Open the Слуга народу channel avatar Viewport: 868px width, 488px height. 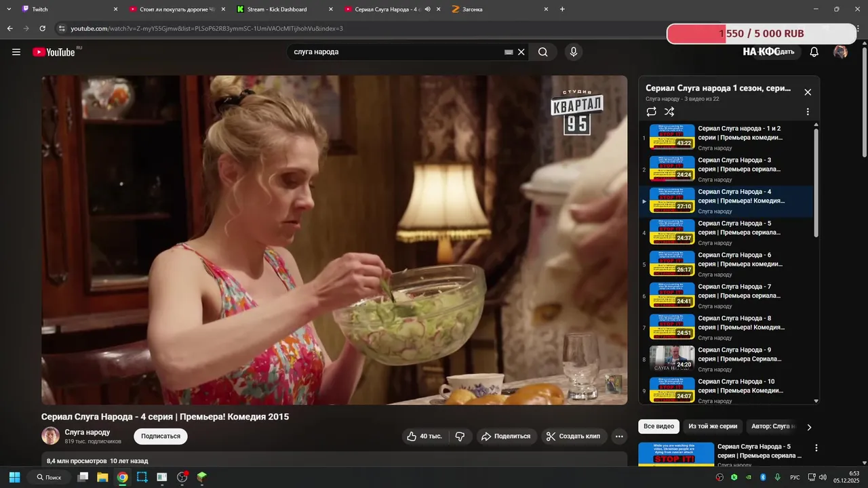(50, 436)
